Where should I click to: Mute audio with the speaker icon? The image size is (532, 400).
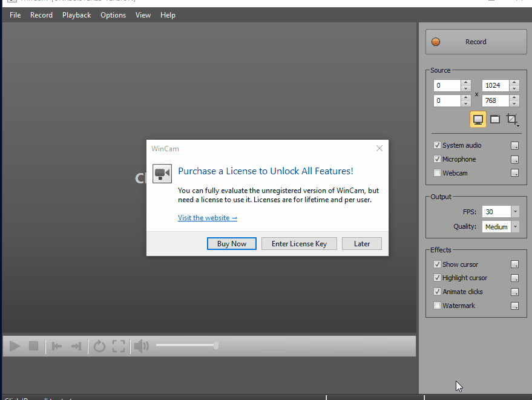pos(142,346)
